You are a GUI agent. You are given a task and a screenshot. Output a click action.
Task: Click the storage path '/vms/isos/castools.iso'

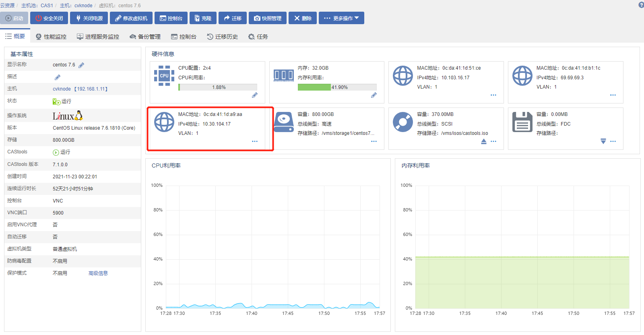(464, 133)
